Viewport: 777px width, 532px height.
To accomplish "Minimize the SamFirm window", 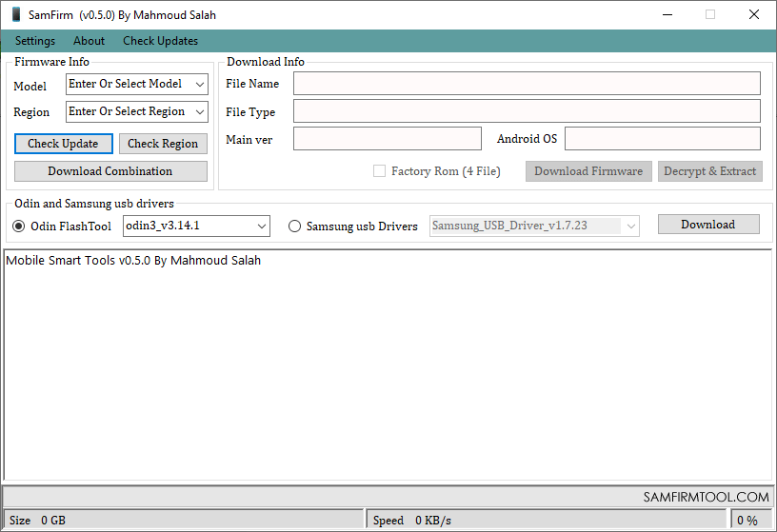I will (667, 14).
